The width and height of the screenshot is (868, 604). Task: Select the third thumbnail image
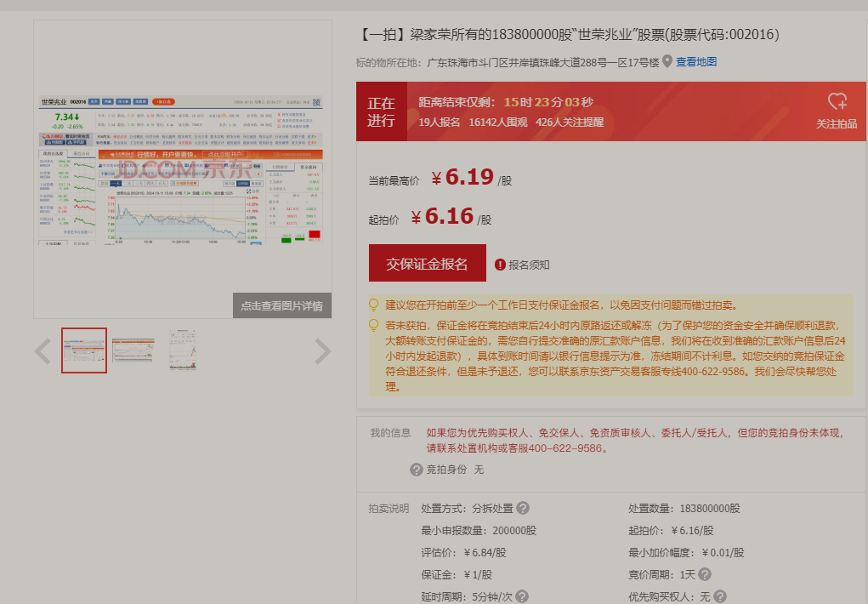pyautogui.click(x=182, y=350)
